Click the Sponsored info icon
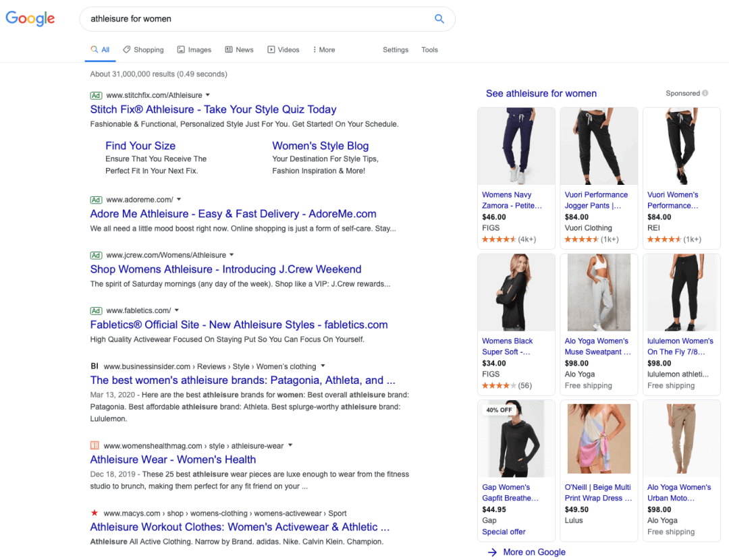Image resolution: width=729 pixels, height=560 pixels. pyautogui.click(x=705, y=94)
